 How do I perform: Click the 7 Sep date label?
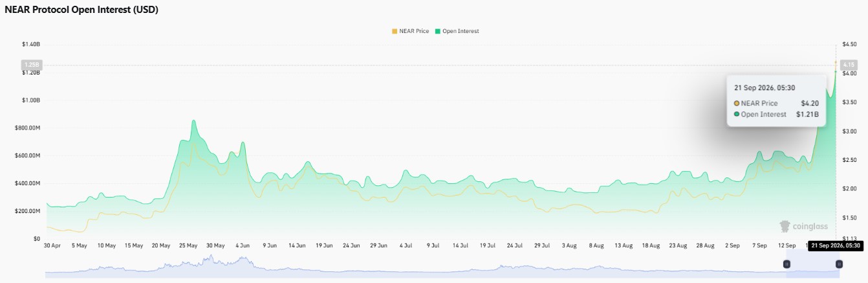pos(759,246)
